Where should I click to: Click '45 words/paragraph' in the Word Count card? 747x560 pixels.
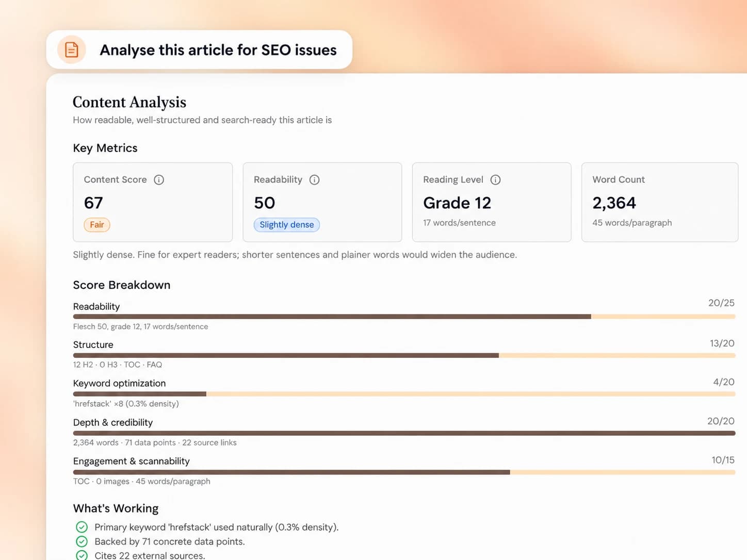[x=632, y=223]
